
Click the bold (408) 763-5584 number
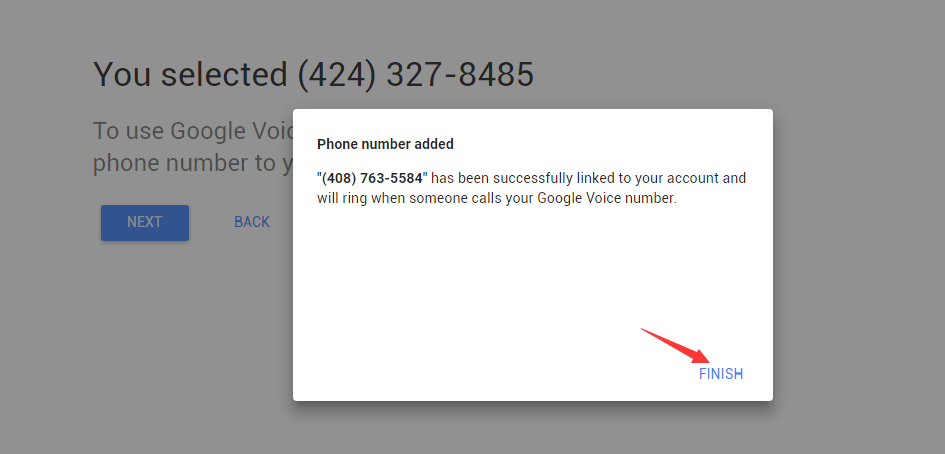click(372, 178)
